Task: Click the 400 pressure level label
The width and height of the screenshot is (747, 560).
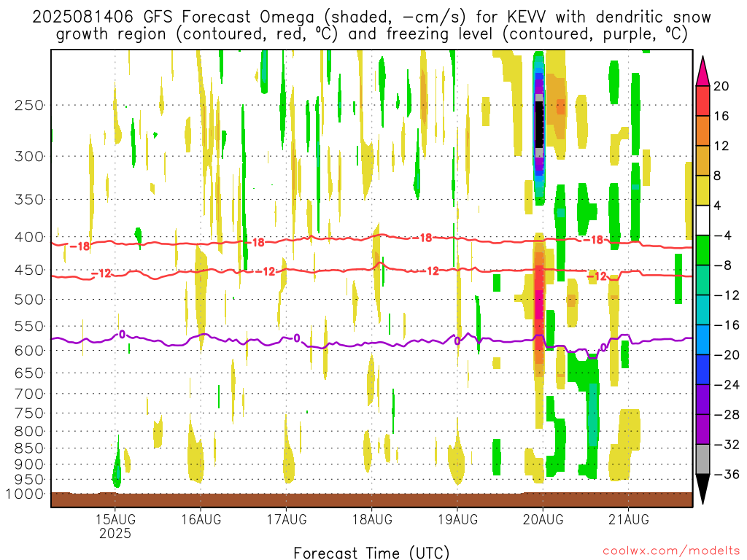Action: [29, 237]
